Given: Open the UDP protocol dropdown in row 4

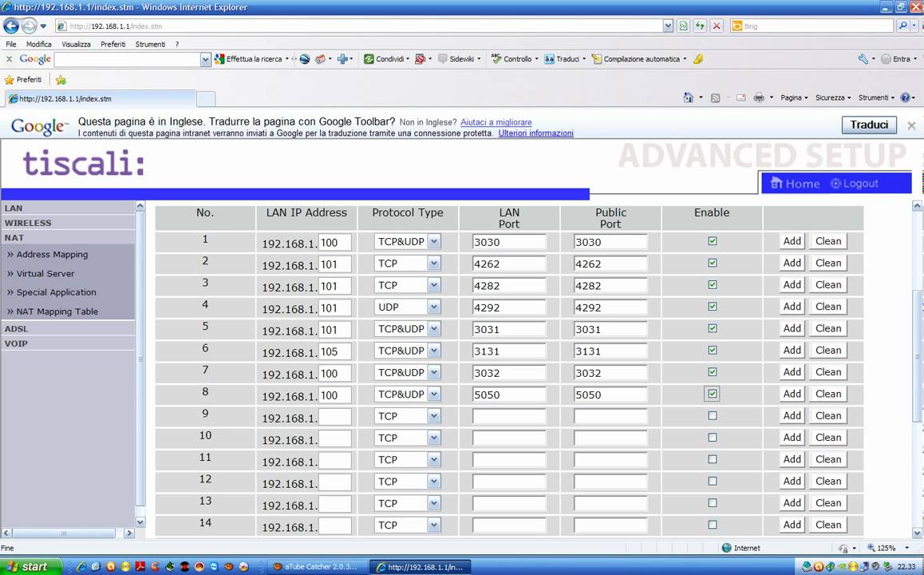Looking at the screenshot, I should pos(434,307).
